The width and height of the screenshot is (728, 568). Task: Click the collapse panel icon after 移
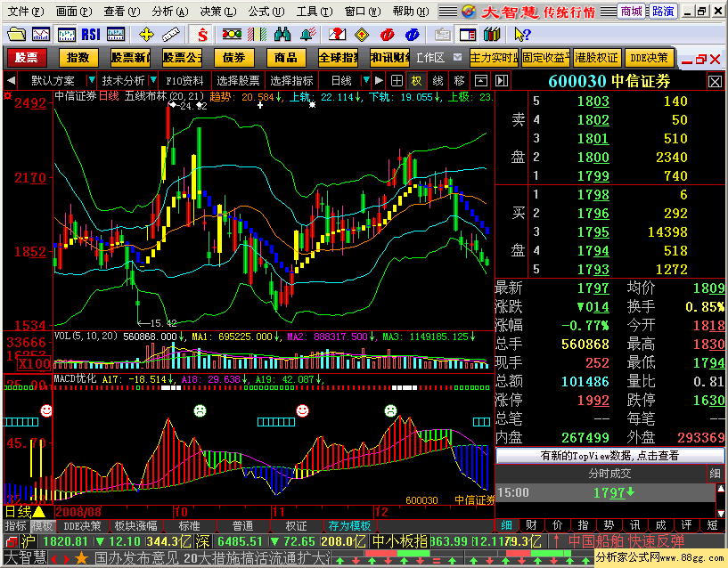click(481, 81)
